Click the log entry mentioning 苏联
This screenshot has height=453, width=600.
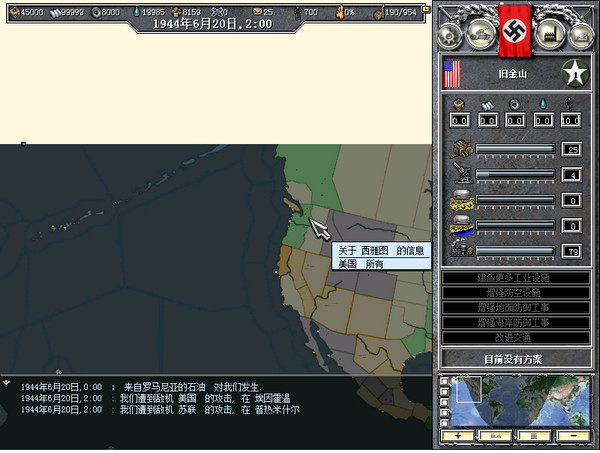(x=160, y=409)
